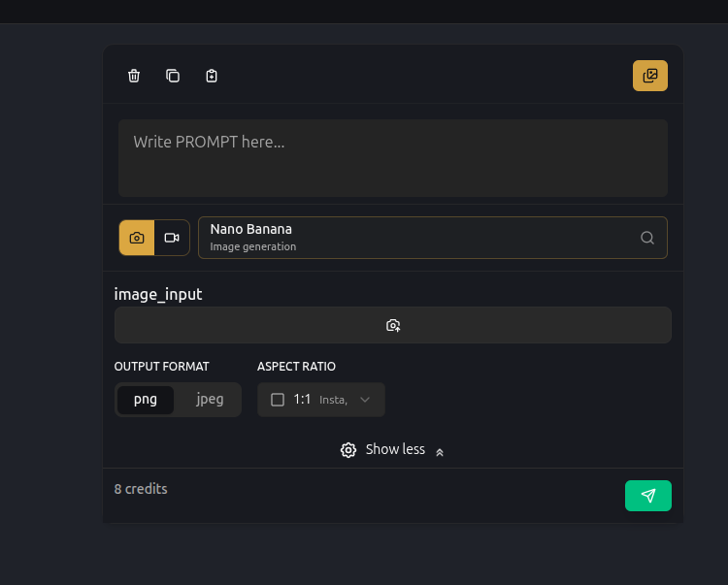This screenshot has height=585, width=728.
Task: Send prompt with green paper-plane button
Action: click(x=648, y=496)
